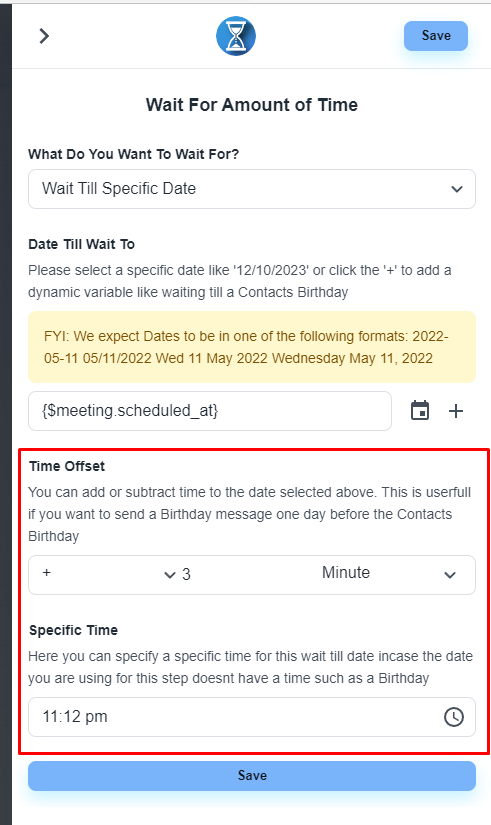
Task: Click the yellow FYI date formats notice
Action: 252,347
